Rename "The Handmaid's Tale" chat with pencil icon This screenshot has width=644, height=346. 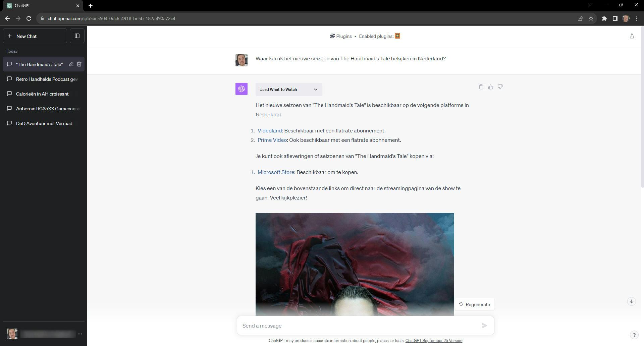coord(71,64)
